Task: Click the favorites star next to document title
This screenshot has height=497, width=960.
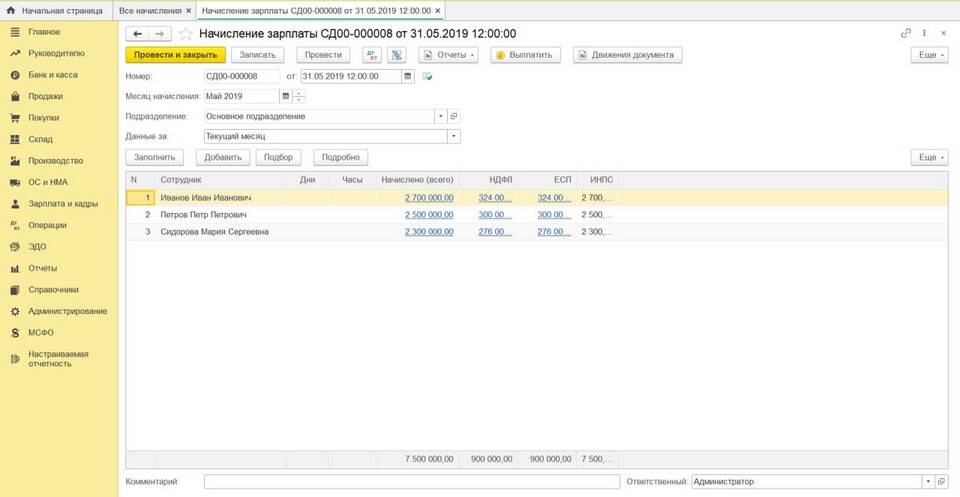Action: pyautogui.click(x=185, y=33)
